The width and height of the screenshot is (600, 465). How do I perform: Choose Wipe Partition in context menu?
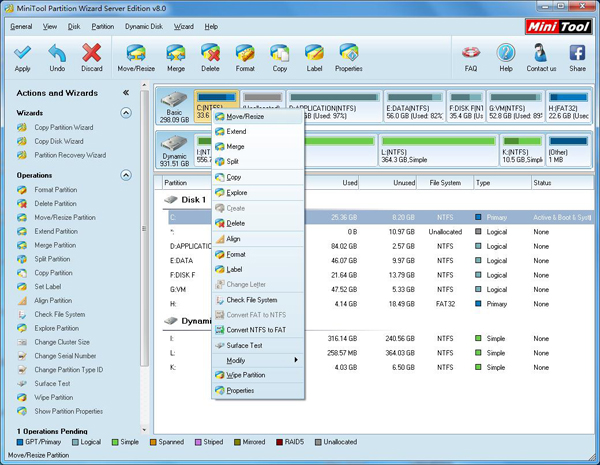[x=258, y=375]
